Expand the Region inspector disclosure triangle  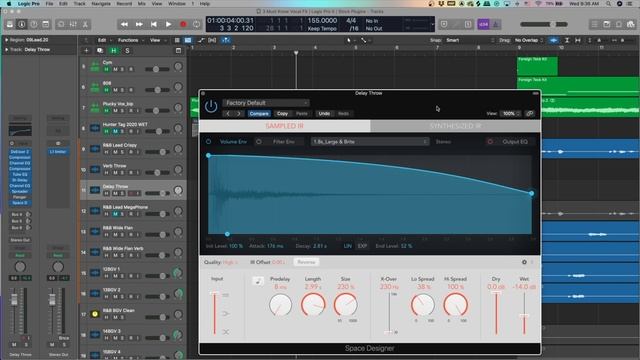[x=7, y=40]
